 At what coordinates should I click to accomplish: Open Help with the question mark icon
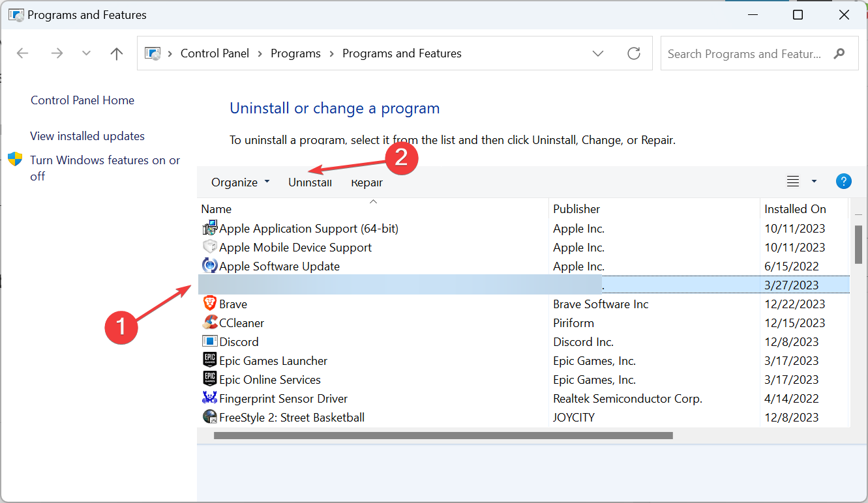[x=843, y=182]
